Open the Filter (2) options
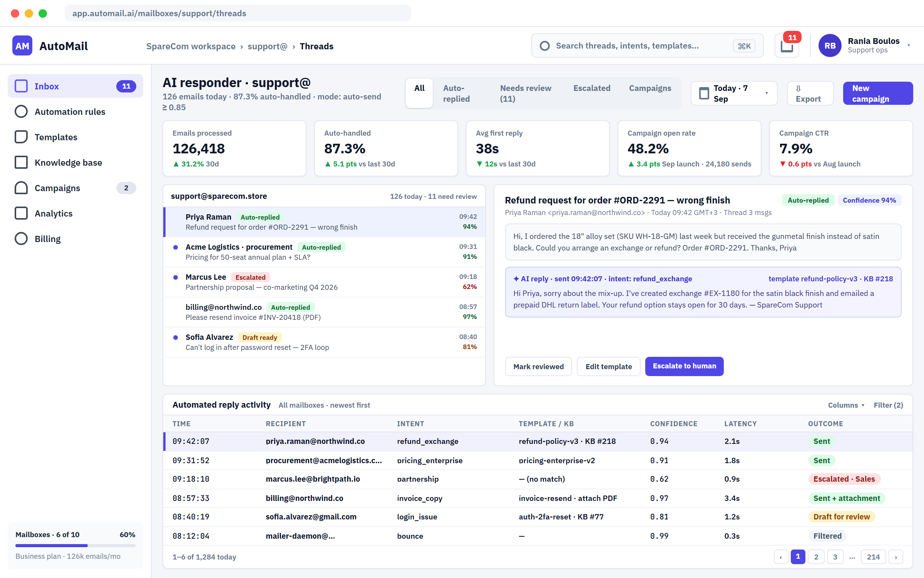 click(888, 405)
